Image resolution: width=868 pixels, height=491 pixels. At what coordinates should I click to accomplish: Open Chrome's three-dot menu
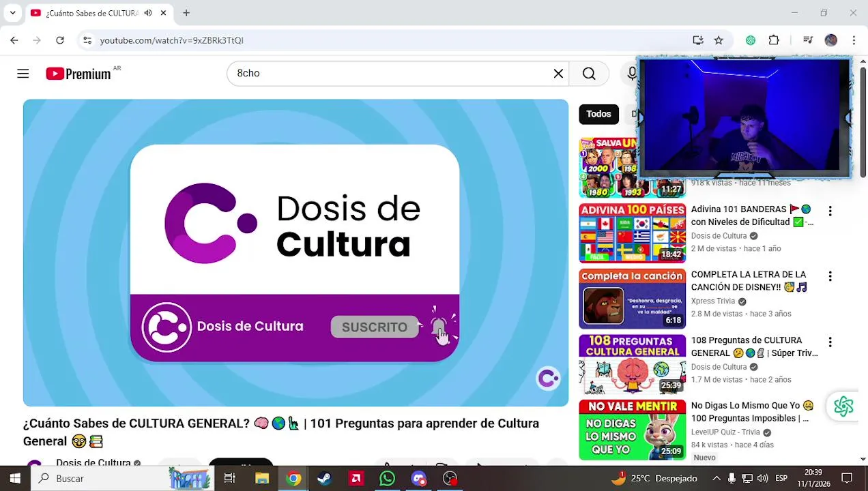pyautogui.click(x=854, y=40)
